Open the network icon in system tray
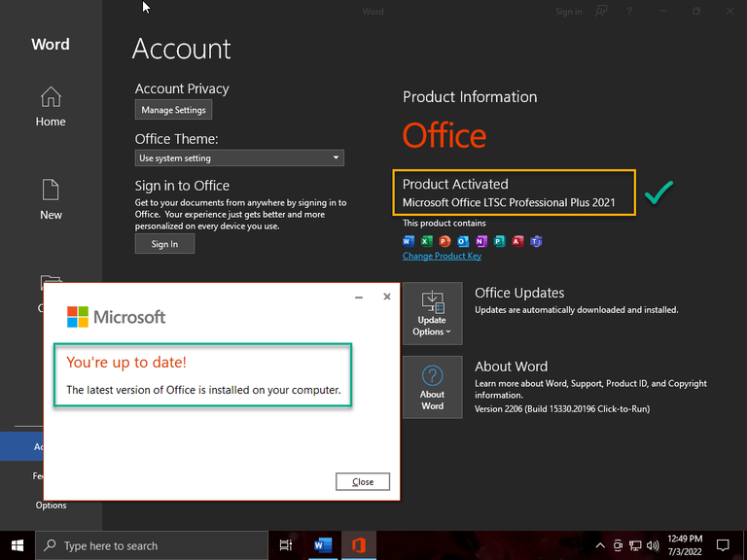 click(635, 545)
